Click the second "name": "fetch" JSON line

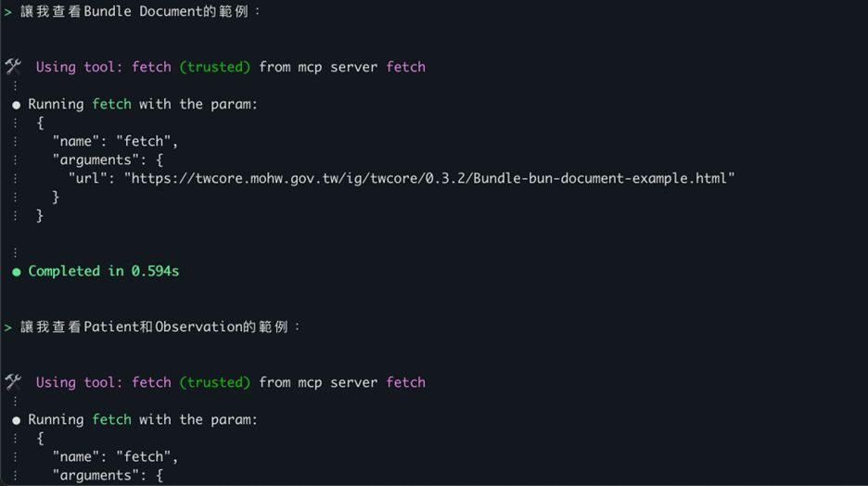[114, 456]
